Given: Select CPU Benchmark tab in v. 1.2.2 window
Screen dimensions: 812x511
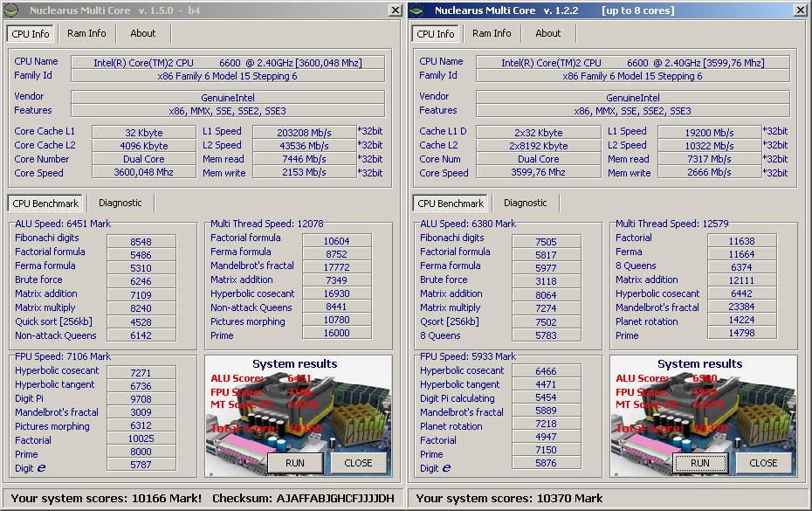Looking at the screenshot, I should (451, 204).
